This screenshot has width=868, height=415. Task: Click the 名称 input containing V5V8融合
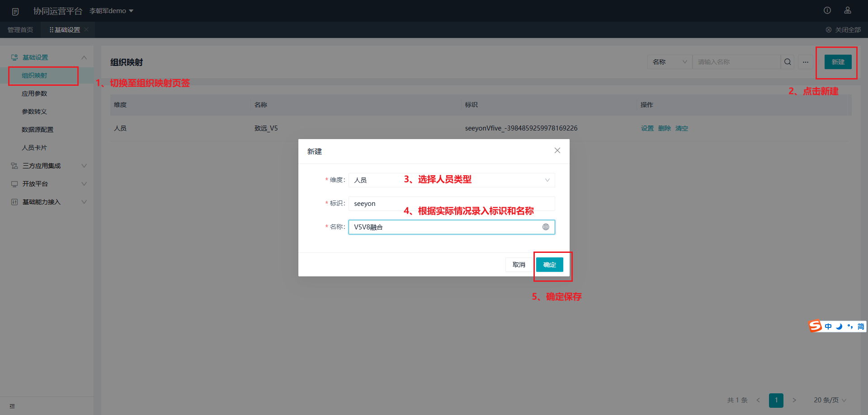[x=452, y=227]
